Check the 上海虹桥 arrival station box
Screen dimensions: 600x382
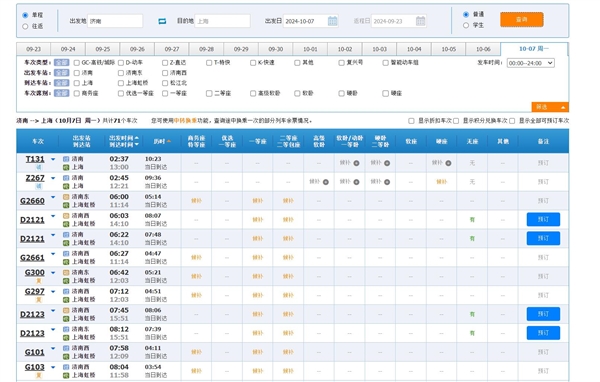point(121,83)
